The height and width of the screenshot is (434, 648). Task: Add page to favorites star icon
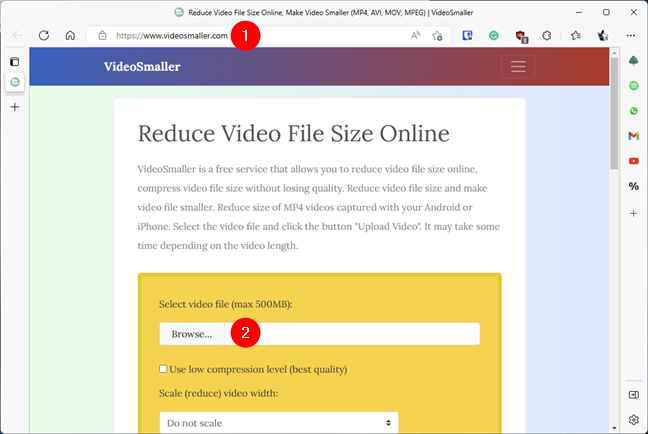[x=437, y=36]
